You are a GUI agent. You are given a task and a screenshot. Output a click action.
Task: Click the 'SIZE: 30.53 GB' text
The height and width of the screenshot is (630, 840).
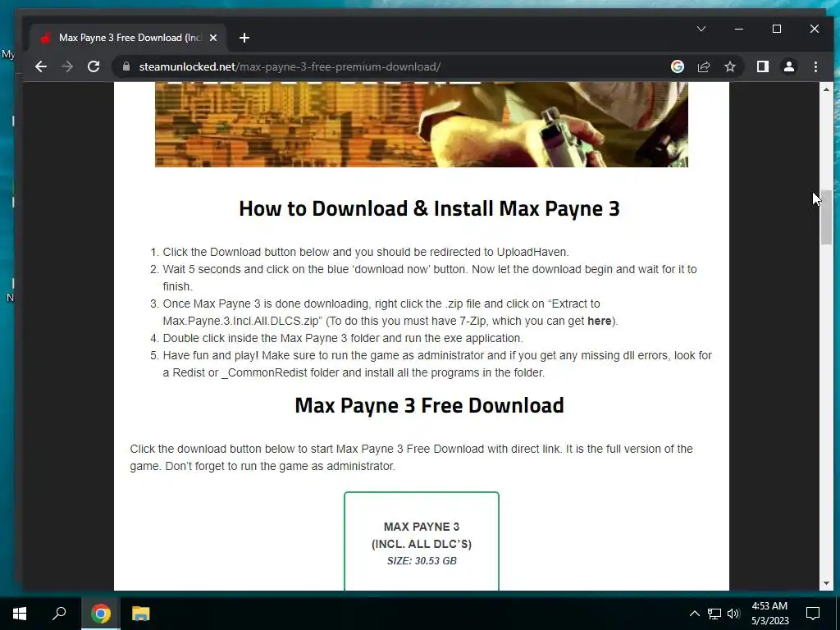(422, 561)
